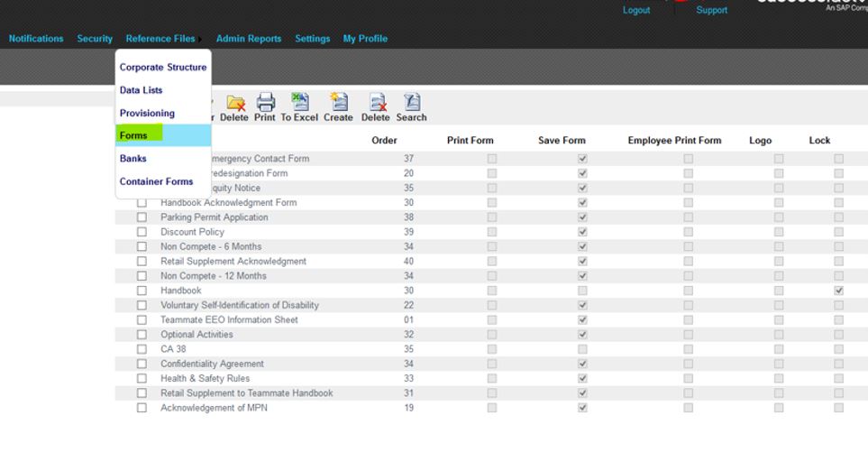Tick Teammate EEO Information Sheet row checkbox

coord(142,320)
